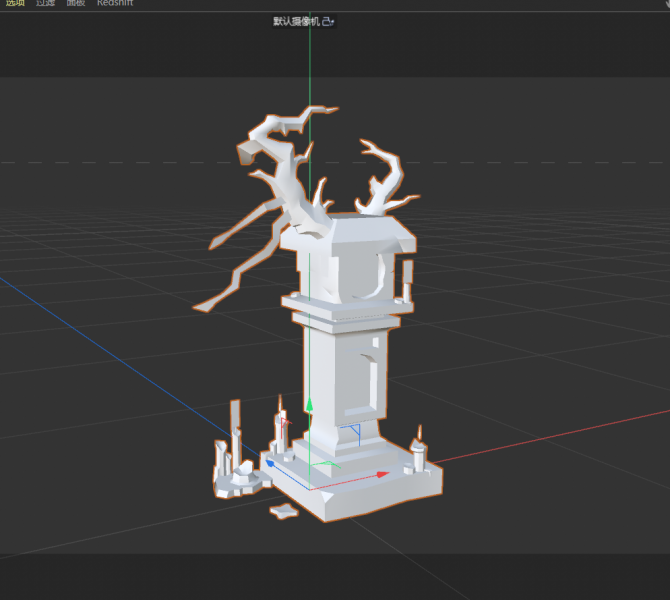Select the red X-axis arrow handle

pyautogui.click(x=383, y=474)
